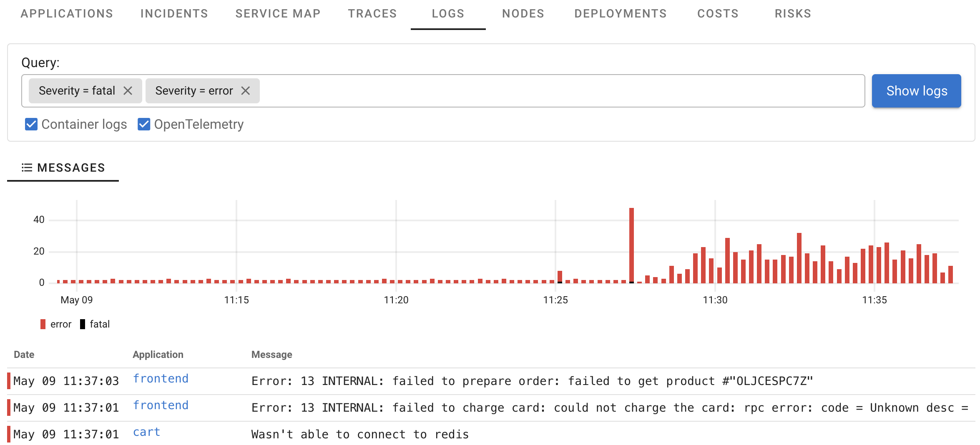
Task: Open frontend app from the charge card row
Action: (161, 405)
